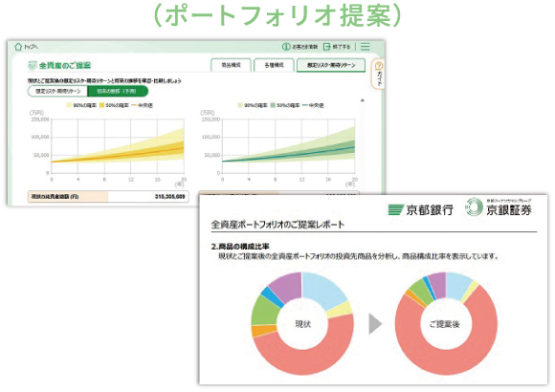The width and height of the screenshot is (555, 392).
Task: Click the 315,305,609 amount value
Action: 170,196
